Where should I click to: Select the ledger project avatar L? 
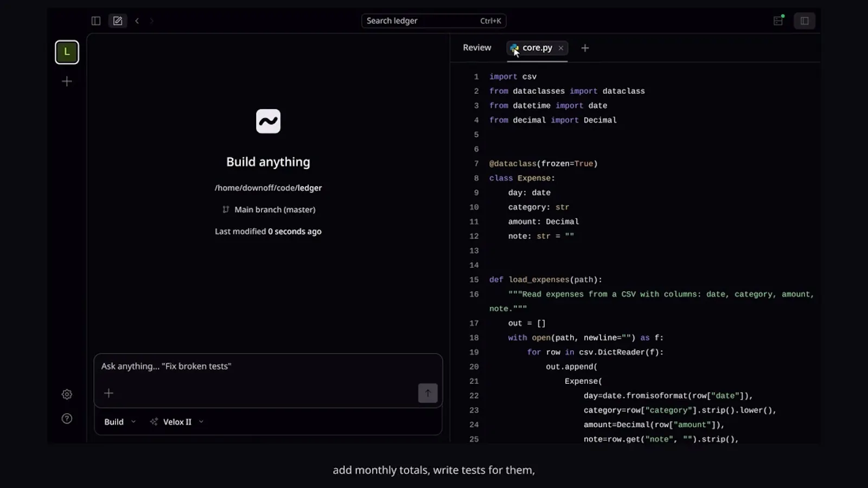pyautogui.click(x=67, y=52)
